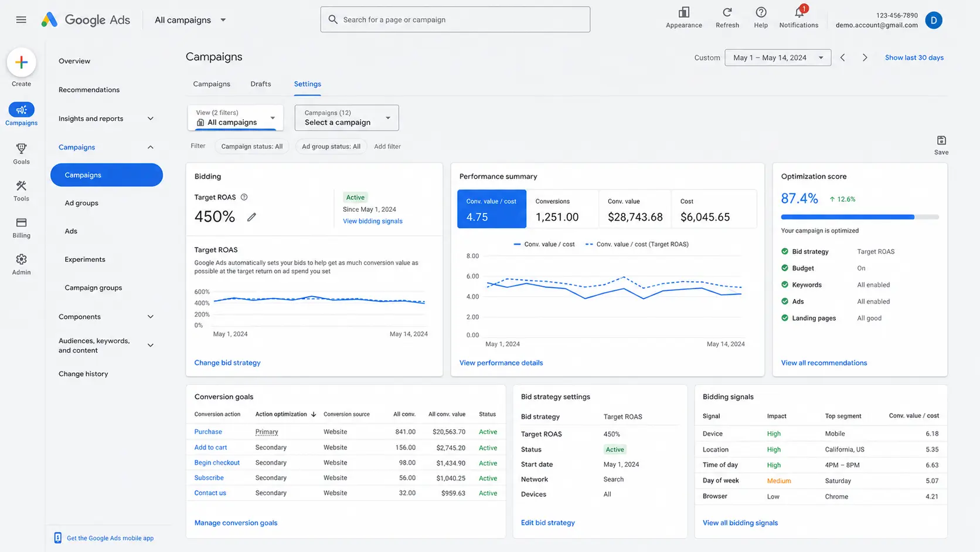
Task: Select the Conv. value / cost metric tile
Action: click(x=492, y=209)
